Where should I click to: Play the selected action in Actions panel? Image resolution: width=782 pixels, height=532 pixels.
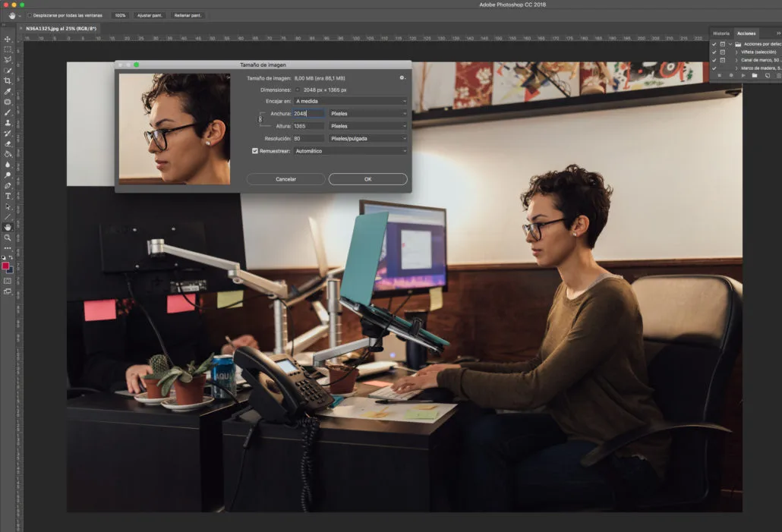click(x=743, y=76)
